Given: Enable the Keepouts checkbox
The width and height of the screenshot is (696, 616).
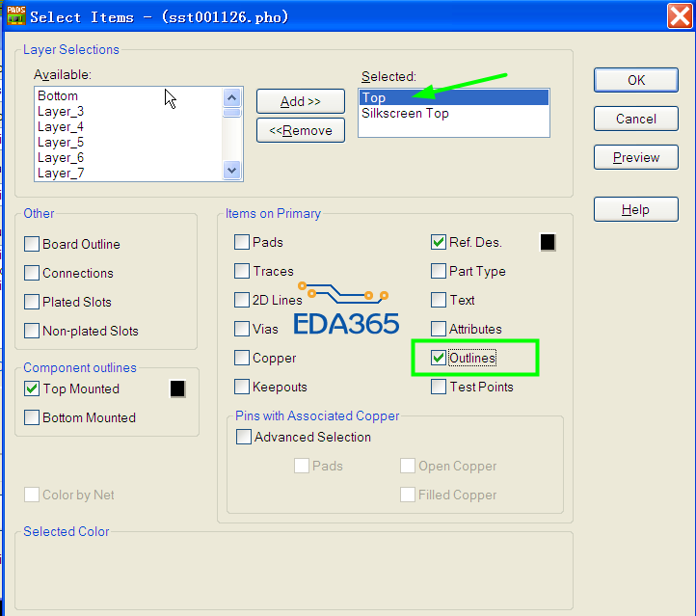Looking at the screenshot, I should click(x=242, y=387).
